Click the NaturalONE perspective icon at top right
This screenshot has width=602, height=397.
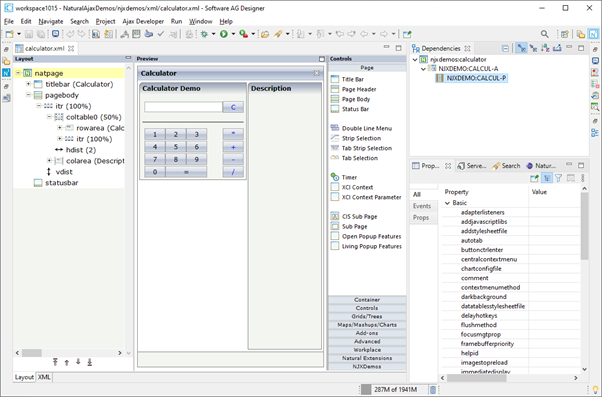pos(594,34)
